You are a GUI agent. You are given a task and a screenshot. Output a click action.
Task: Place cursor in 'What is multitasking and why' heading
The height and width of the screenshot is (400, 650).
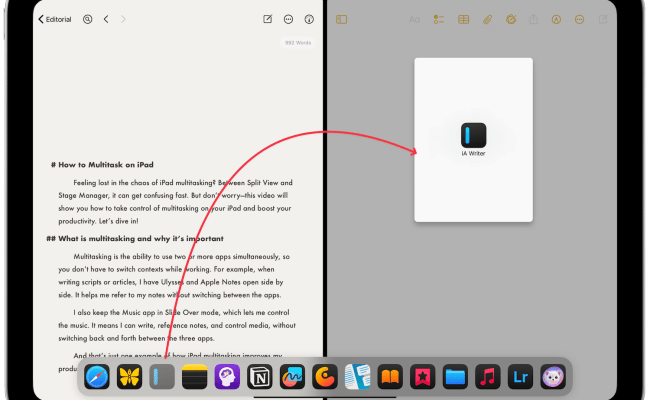click(141, 238)
